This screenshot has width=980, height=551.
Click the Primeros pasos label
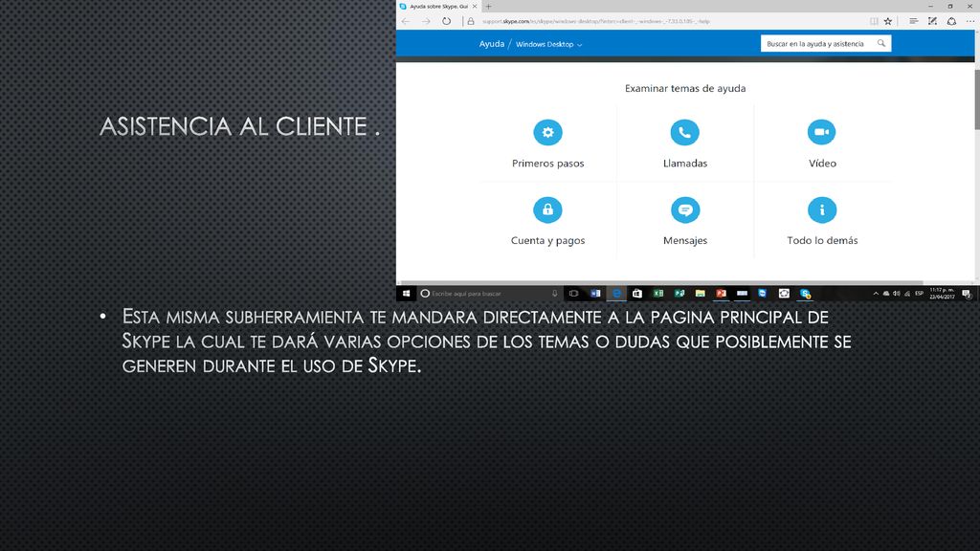click(x=547, y=163)
